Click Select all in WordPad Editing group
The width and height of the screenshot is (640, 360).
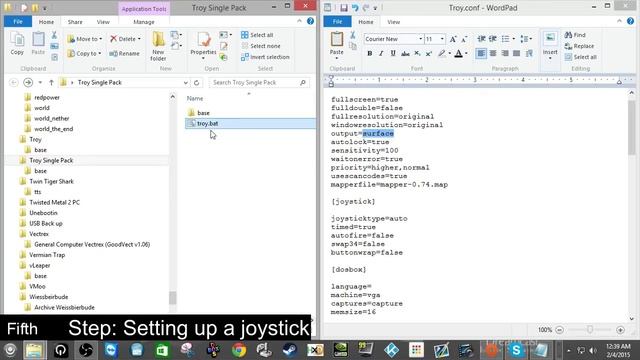point(581,57)
